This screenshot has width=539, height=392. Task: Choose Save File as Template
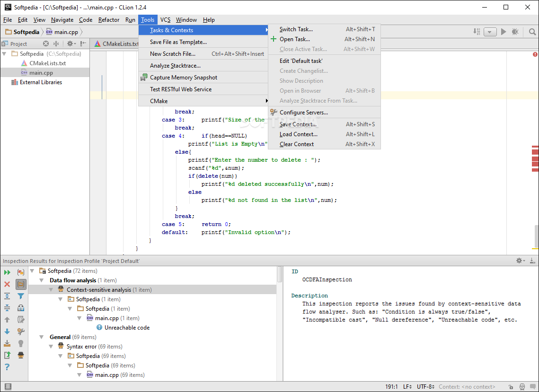pyautogui.click(x=203, y=42)
